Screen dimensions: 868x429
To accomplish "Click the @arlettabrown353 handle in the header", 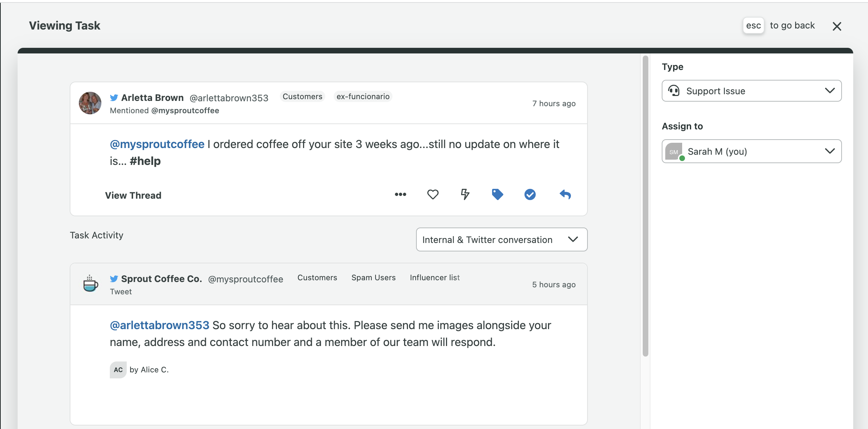I will tap(229, 98).
